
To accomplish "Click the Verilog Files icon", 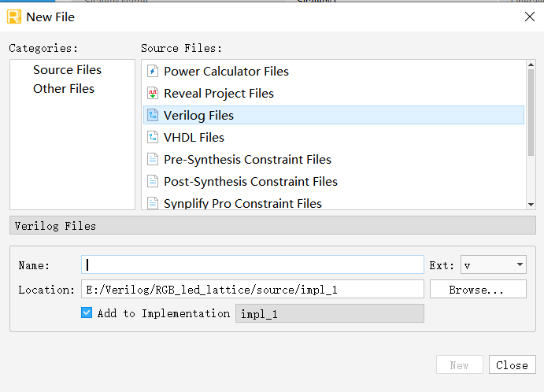I will click(153, 116).
